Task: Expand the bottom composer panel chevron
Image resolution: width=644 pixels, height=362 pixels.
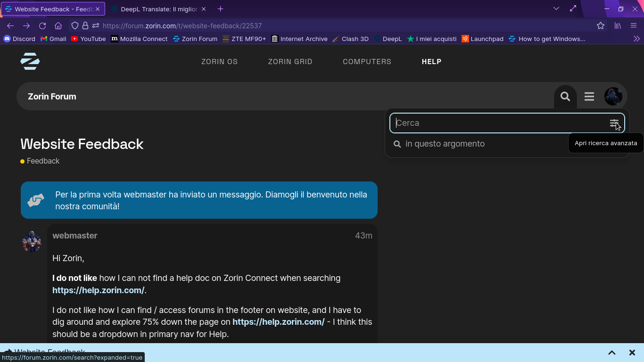Action: (x=612, y=353)
